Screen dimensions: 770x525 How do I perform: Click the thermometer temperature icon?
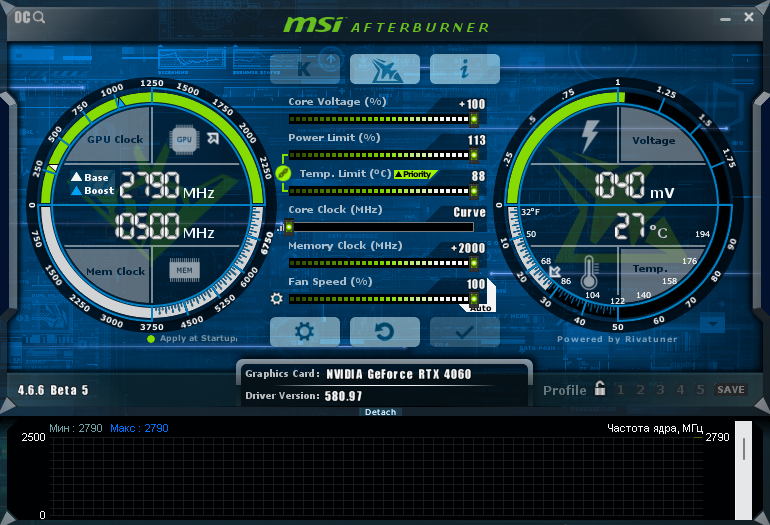coord(589,273)
